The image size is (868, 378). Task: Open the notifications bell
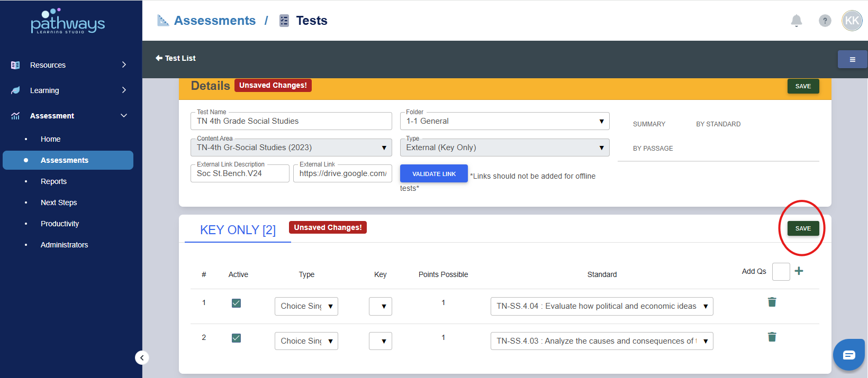pyautogui.click(x=796, y=21)
